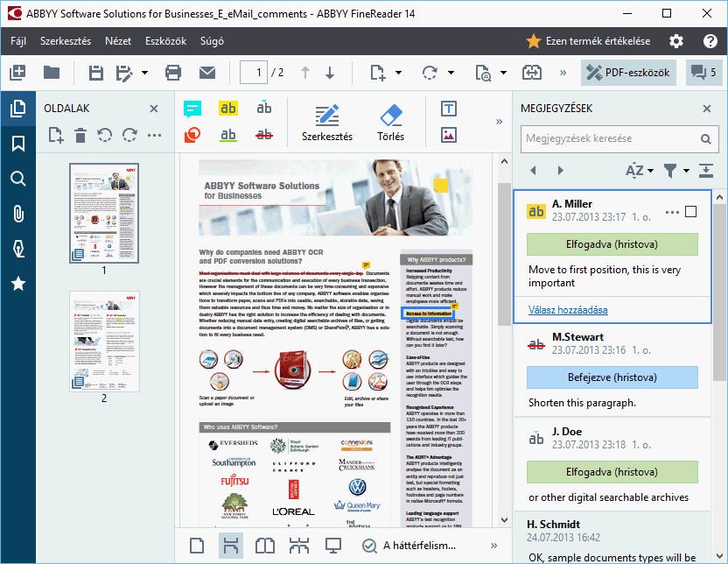The image size is (728, 564).
Task: Select the Add picture tool
Action: [449, 135]
